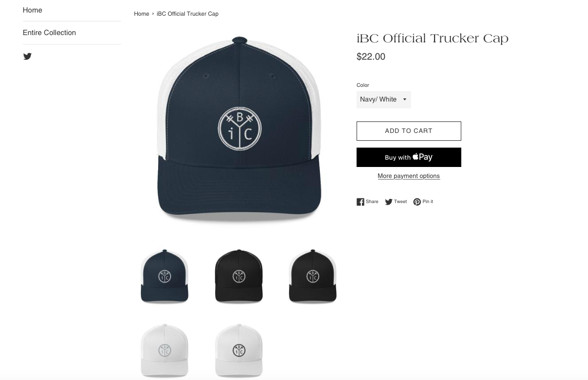The width and height of the screenshot is (588, 380).
Task: Open the Color dropdown showing Navy/ White
Action: tap(384, 99)
